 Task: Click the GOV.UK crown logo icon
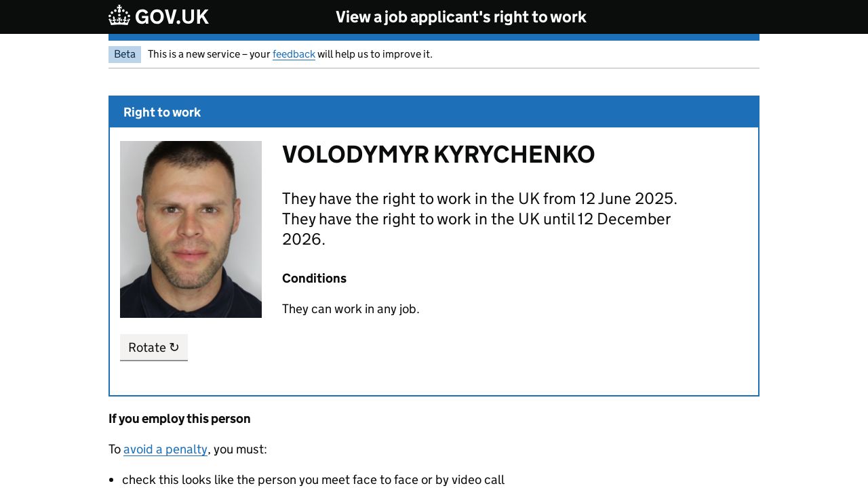click(119, 16)
